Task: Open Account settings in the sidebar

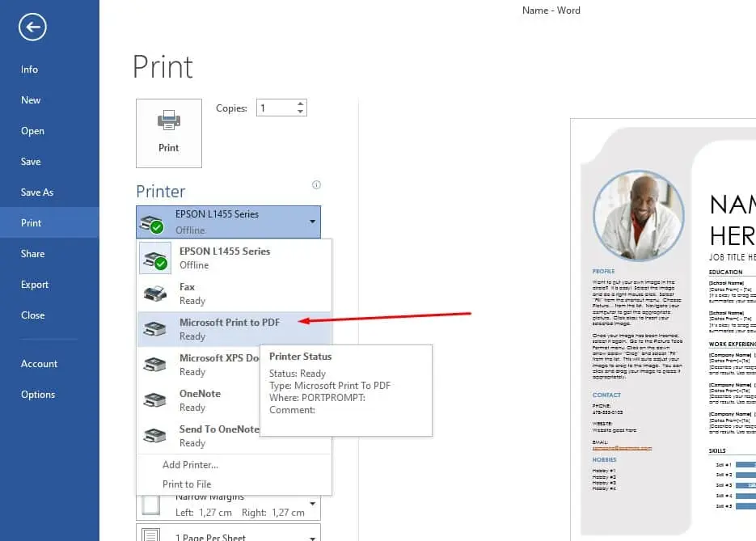Action: (39, 364)
